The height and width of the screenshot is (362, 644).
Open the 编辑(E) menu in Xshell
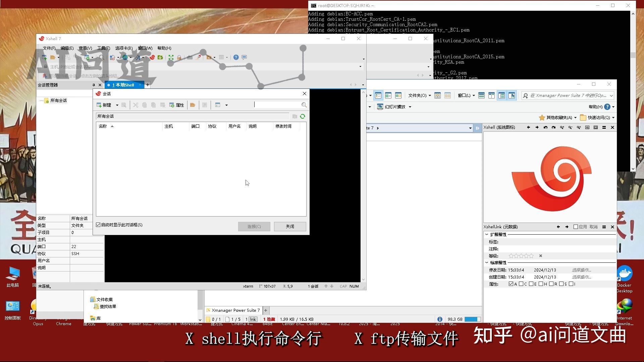tap(67, 48)
